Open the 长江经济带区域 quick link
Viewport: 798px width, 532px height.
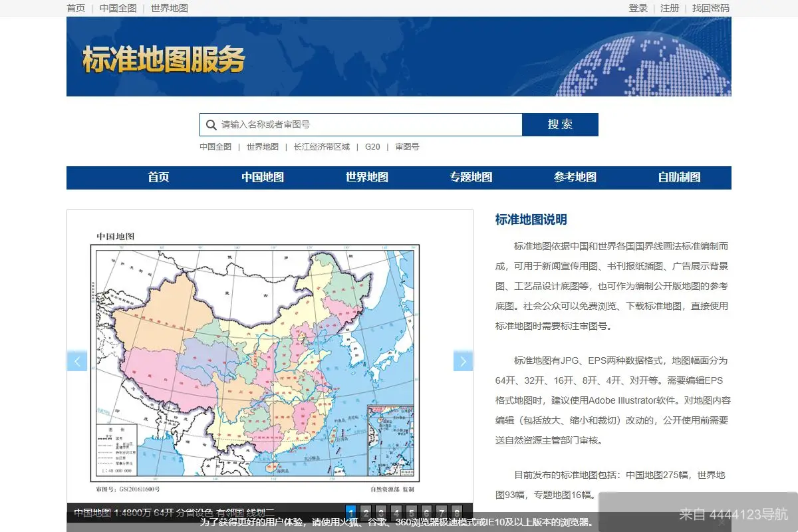coord(321,147)
